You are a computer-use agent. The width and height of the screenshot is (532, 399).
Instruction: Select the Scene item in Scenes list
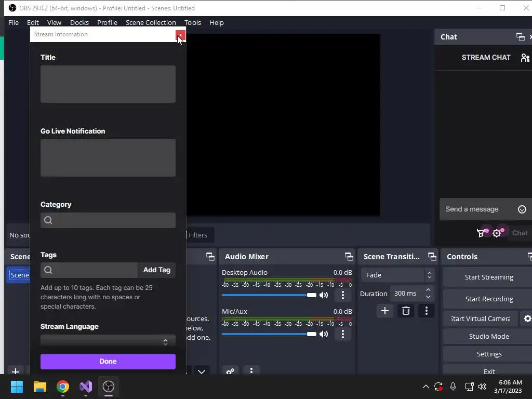(19, 275)
